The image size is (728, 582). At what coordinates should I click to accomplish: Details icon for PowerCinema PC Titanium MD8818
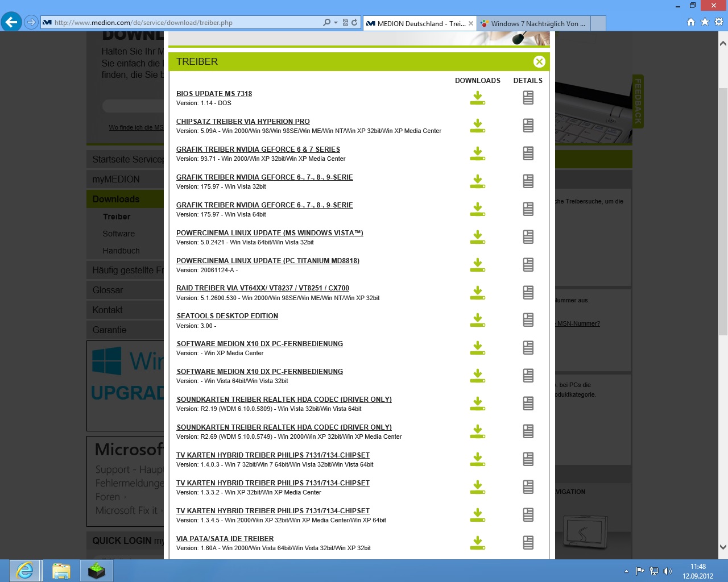point(528,265)
